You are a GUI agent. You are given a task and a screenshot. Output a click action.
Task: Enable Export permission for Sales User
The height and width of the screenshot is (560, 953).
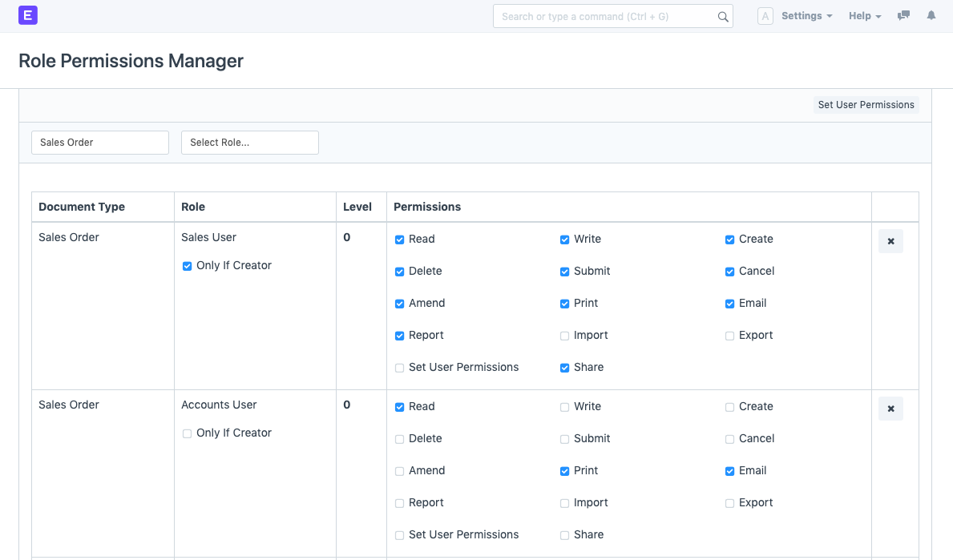pos(729,336)
